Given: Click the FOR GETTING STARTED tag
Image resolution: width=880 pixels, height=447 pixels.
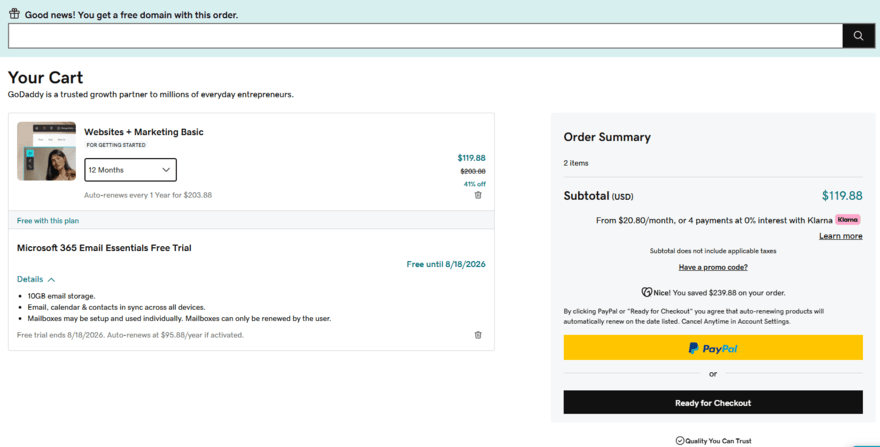Looking at the screenshot, I should click(x=116, y=145).
